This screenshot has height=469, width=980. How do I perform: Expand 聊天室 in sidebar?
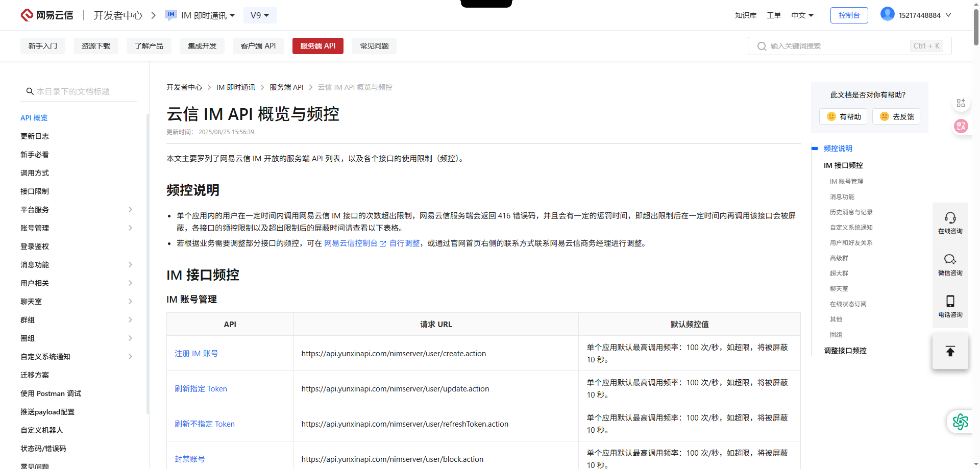point(130,302)
